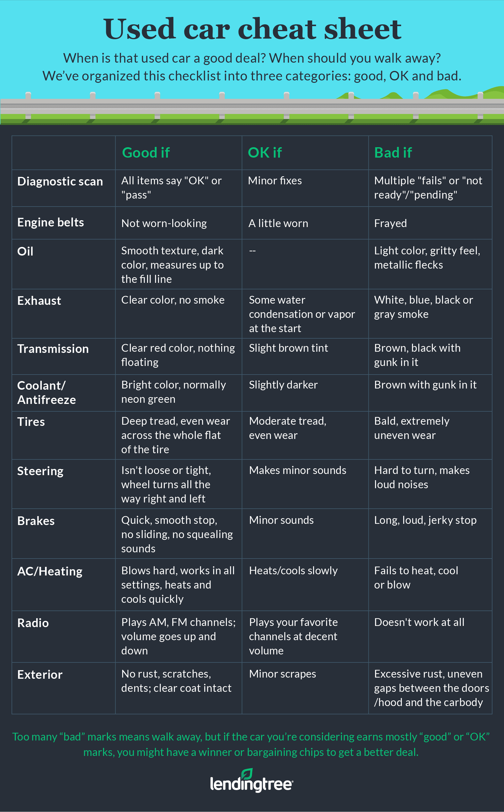This screenshot has height=812, width=504.
Task: Click the "Brakes" row label
Action: (36, 521)
